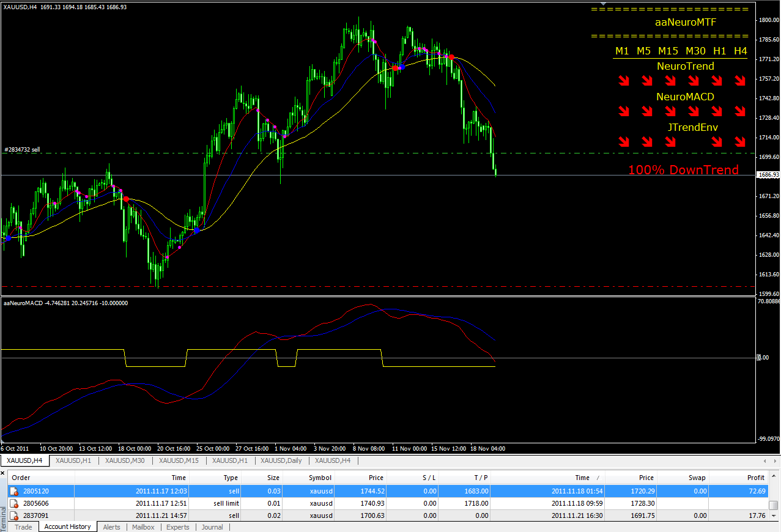Screen dimensions: 781x532
Task: Click open price 1740.93
Action: tap(373, 503)
